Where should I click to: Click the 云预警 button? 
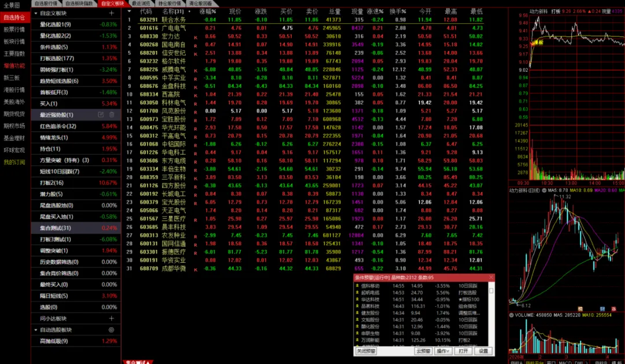(423, 351)
